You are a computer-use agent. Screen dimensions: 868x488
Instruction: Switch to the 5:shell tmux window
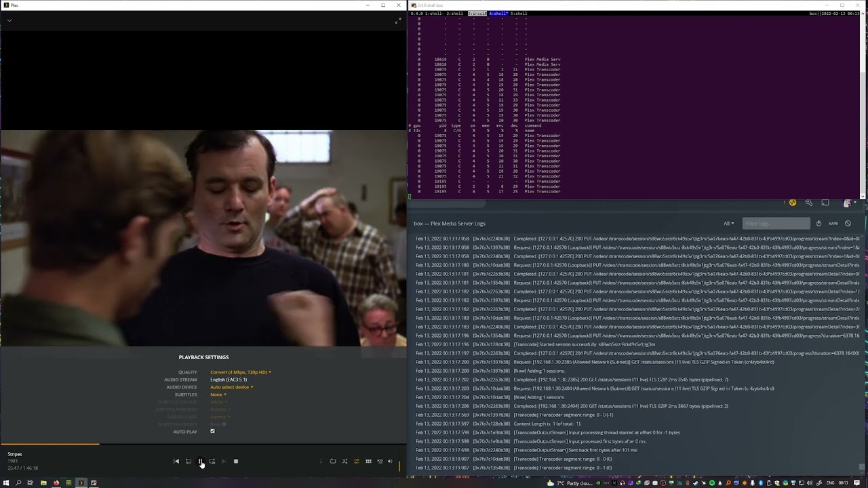point(519,14)
